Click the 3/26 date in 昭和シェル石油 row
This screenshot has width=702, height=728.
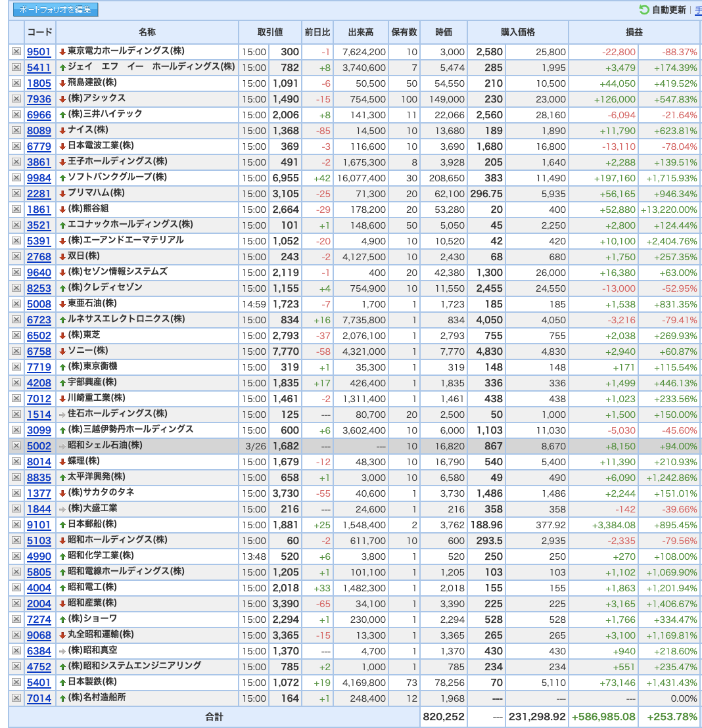(256, 447)
